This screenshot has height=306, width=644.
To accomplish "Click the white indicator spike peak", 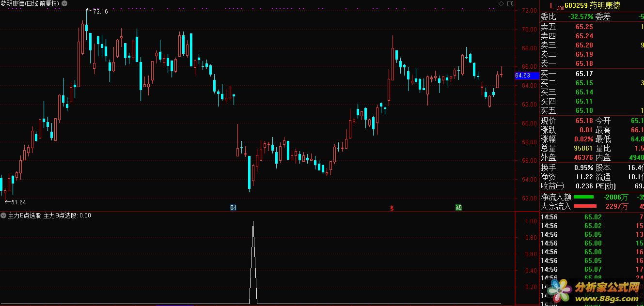I will click(253, 222).
